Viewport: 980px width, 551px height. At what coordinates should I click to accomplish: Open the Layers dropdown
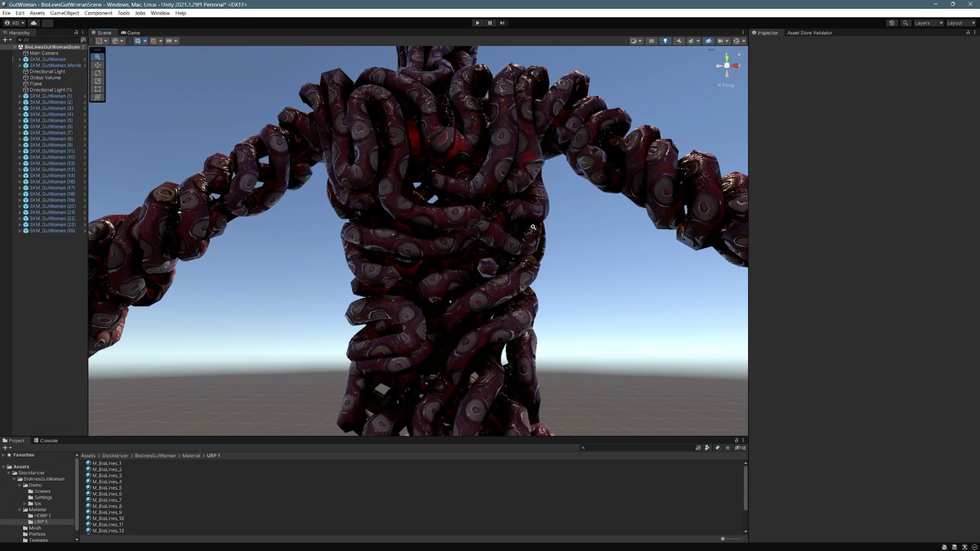point(928,23)
